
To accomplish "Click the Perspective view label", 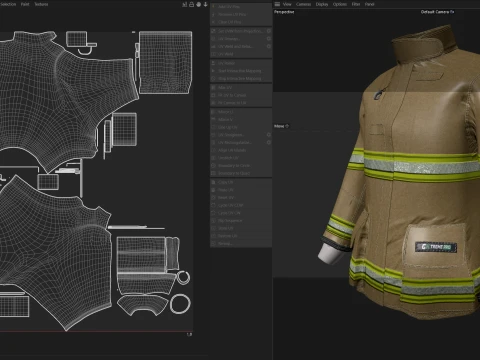I will (x=284, y=12).
